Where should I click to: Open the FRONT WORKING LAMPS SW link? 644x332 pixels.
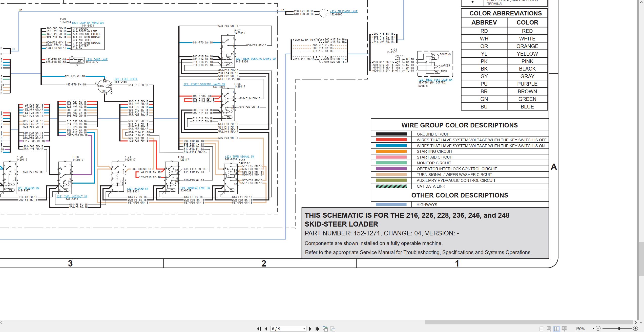tap(204, 84)
